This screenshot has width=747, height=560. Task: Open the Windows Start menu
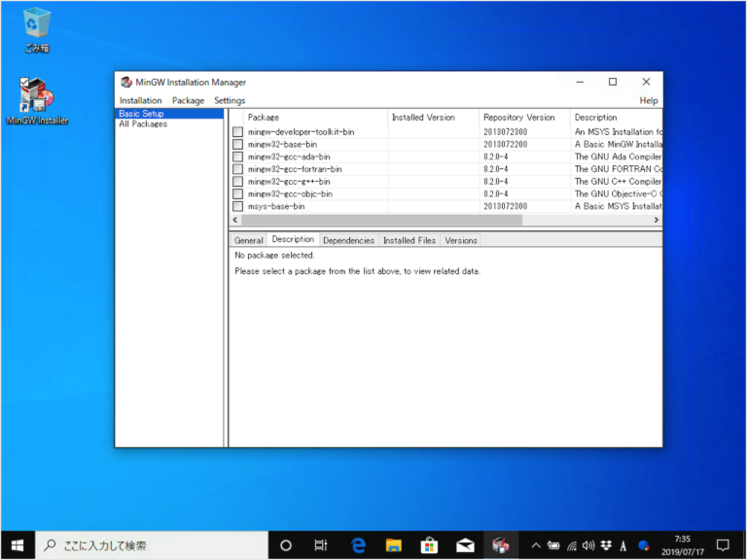[x=18, y=545]
